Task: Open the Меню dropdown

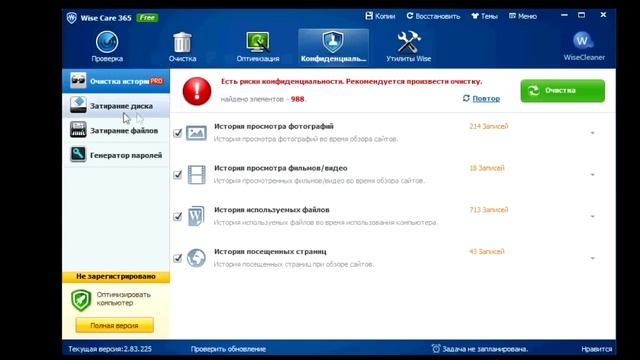Action: pyautogui.click(x=523, y=16)
